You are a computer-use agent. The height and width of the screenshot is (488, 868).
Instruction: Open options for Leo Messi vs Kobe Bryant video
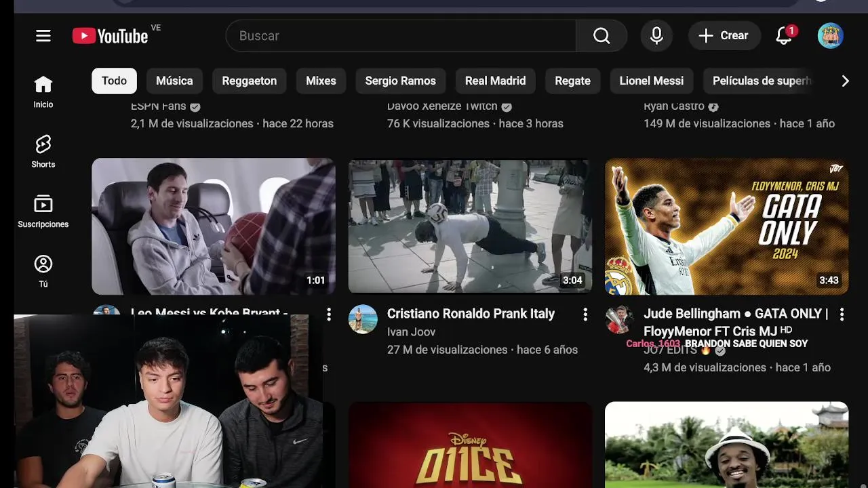[329, 314]
